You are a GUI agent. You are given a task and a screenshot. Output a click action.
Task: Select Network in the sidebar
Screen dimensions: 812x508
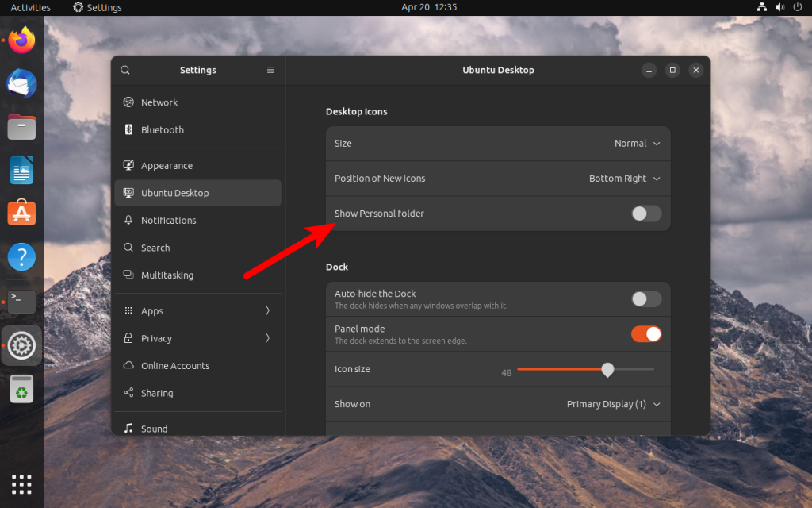point(197,102)
